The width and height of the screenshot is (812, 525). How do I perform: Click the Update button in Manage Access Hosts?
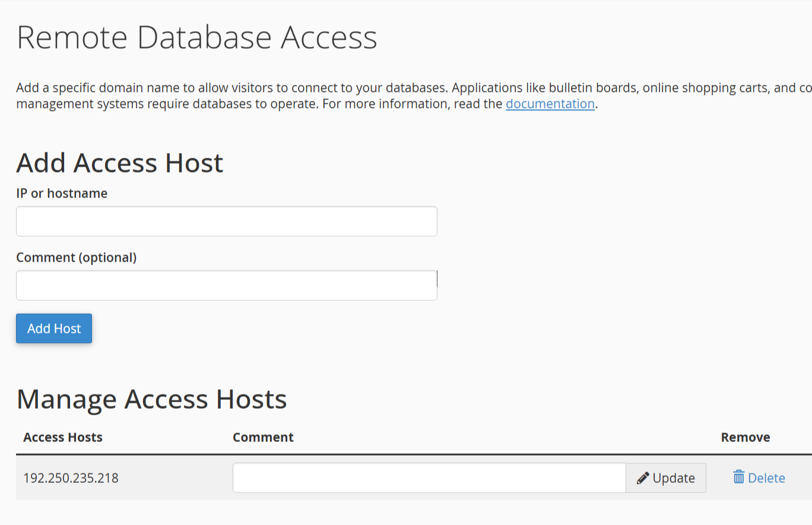pyautogui.click(x=666, y=478)
